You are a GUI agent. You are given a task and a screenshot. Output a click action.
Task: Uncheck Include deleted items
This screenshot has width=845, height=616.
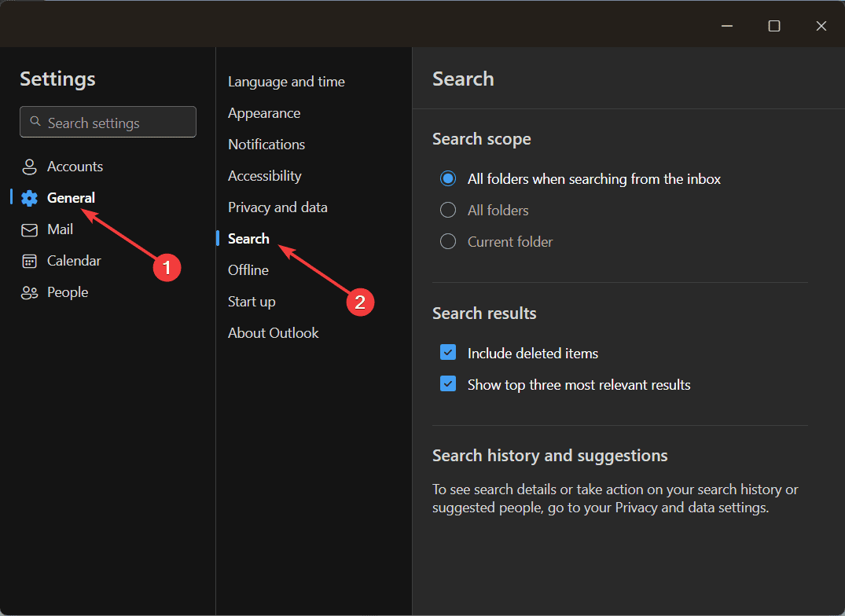pos(448,353)
